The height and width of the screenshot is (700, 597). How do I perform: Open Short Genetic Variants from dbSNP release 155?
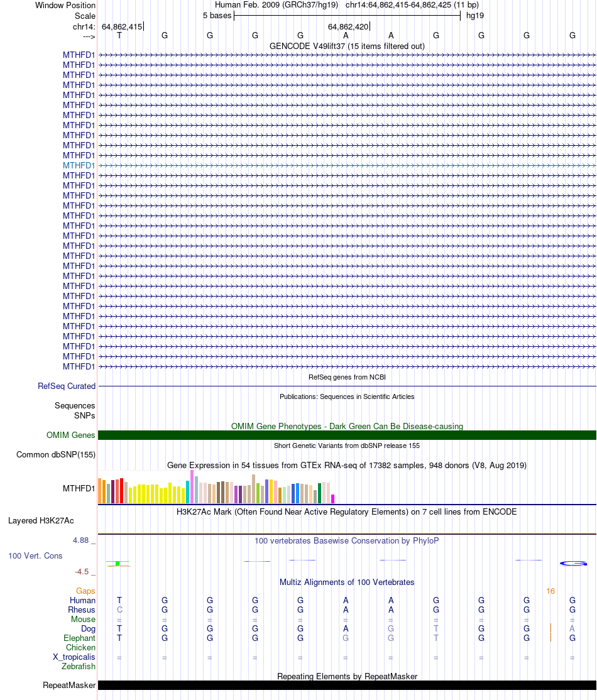[347, 446]
